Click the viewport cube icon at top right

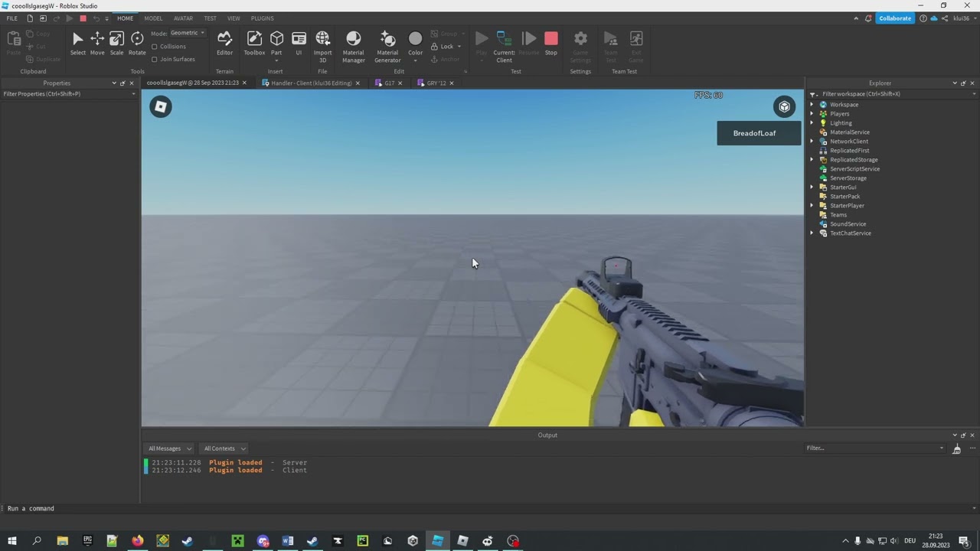784,106
